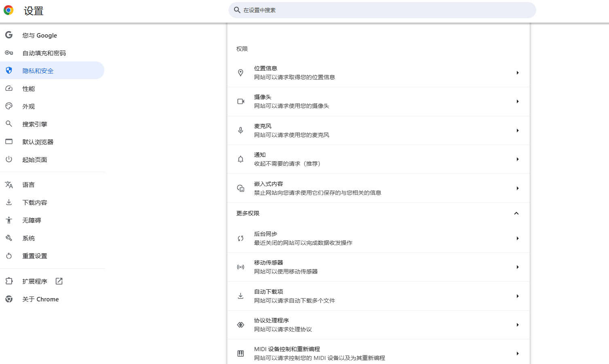This screenshot has height=364, width=609.
Task: Click the 更多权限 section heading
Action: pyautogui.click(x=248, y=213)
